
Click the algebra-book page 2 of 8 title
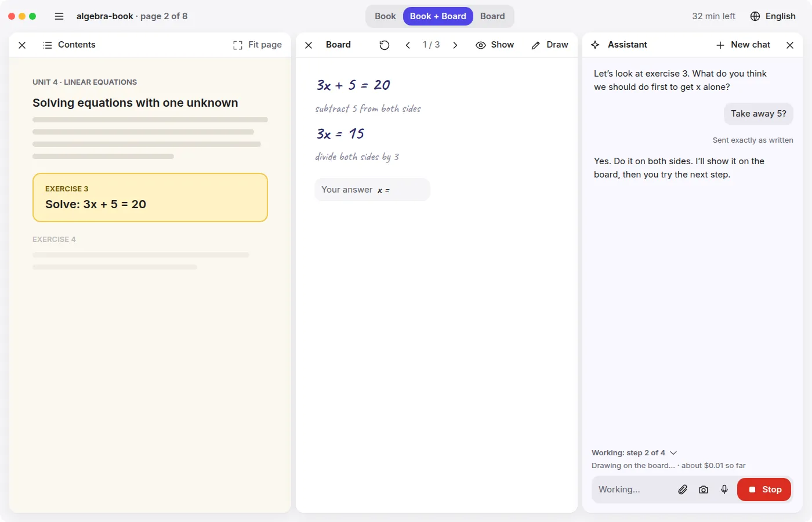pos(132,16)
